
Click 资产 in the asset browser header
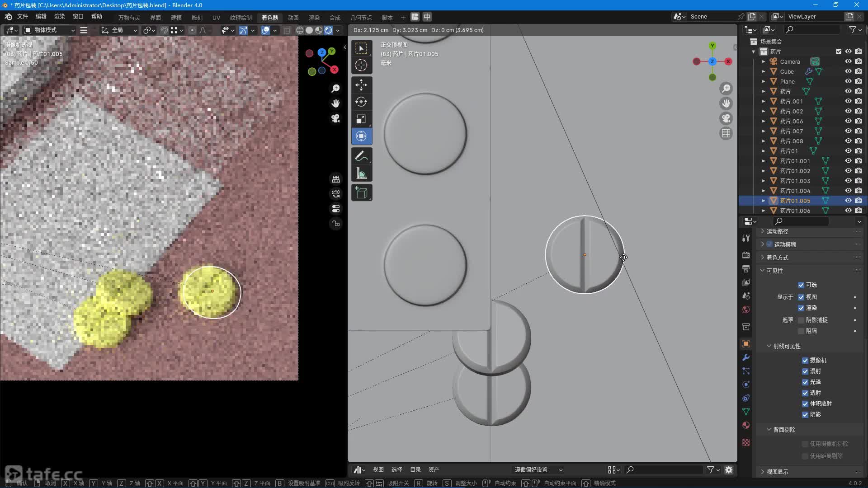coord(434,470)
